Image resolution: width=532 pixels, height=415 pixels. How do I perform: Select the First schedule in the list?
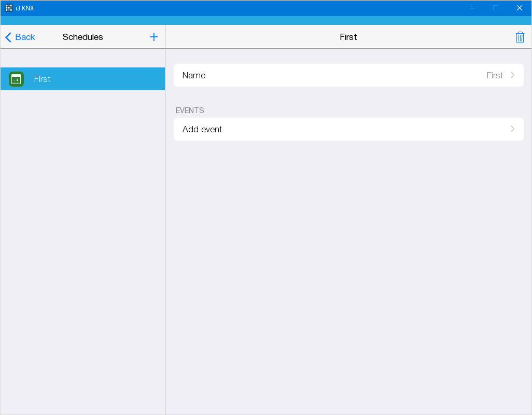pos(83,79)
